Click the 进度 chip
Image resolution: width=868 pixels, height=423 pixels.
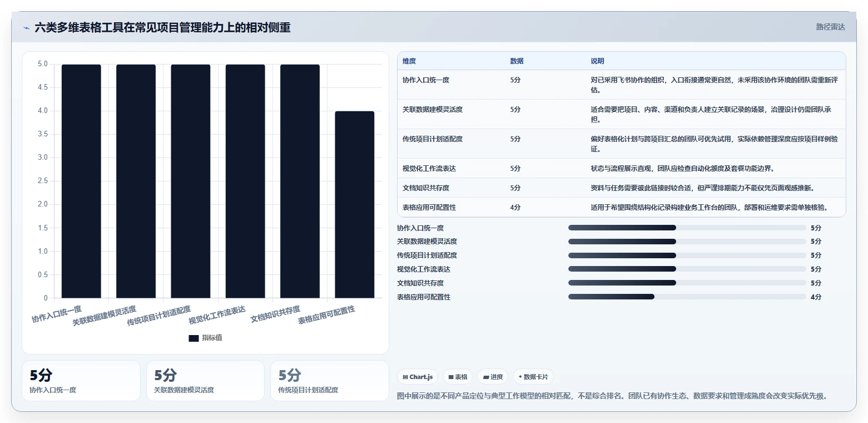point(493,377)
